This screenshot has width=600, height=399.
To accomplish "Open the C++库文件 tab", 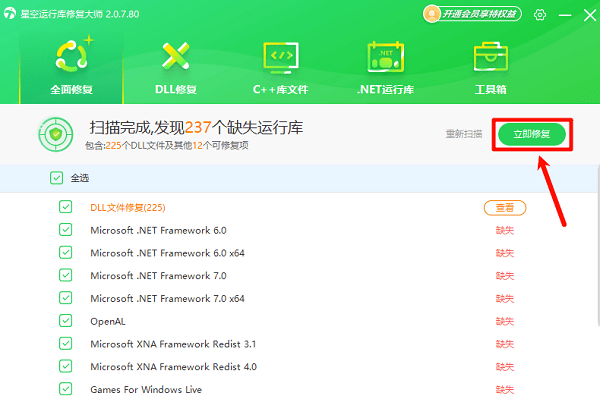I will [280, 68].
